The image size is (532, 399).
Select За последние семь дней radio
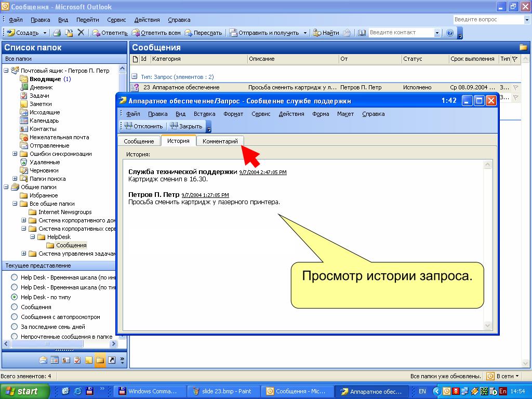tap(14, 326)
